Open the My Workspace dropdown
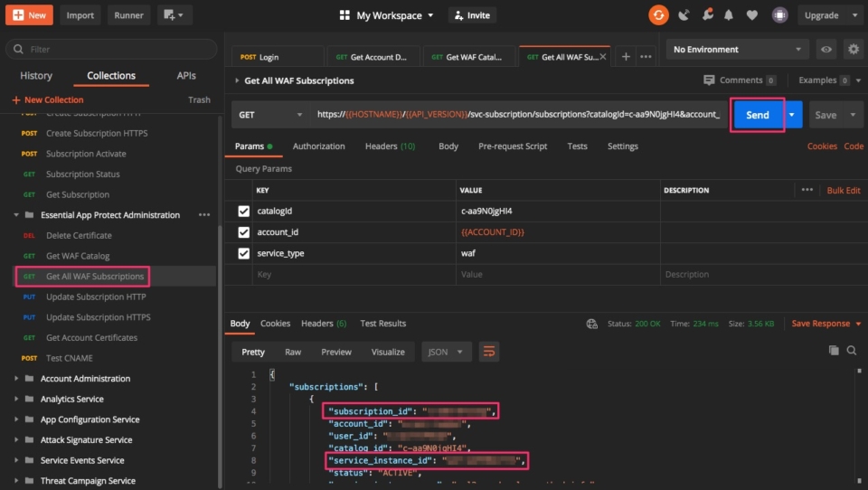 pyautogui.click(x=395, y=15)
